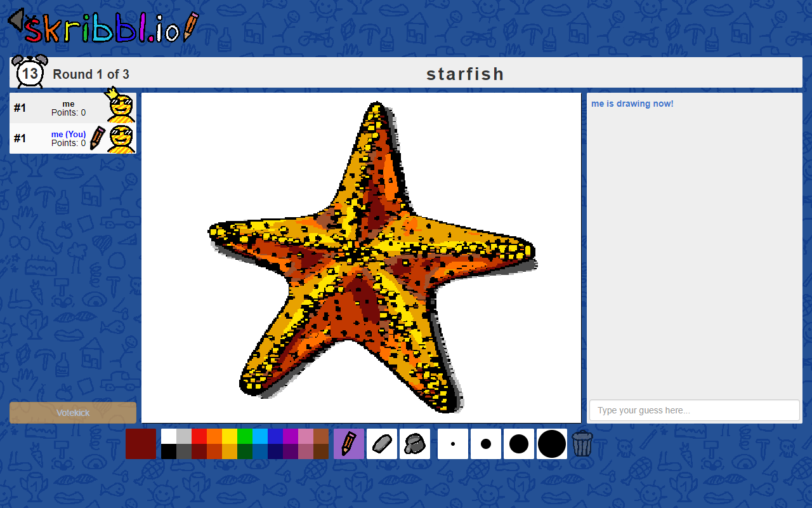Pick the white color swatch

[169, 436]
